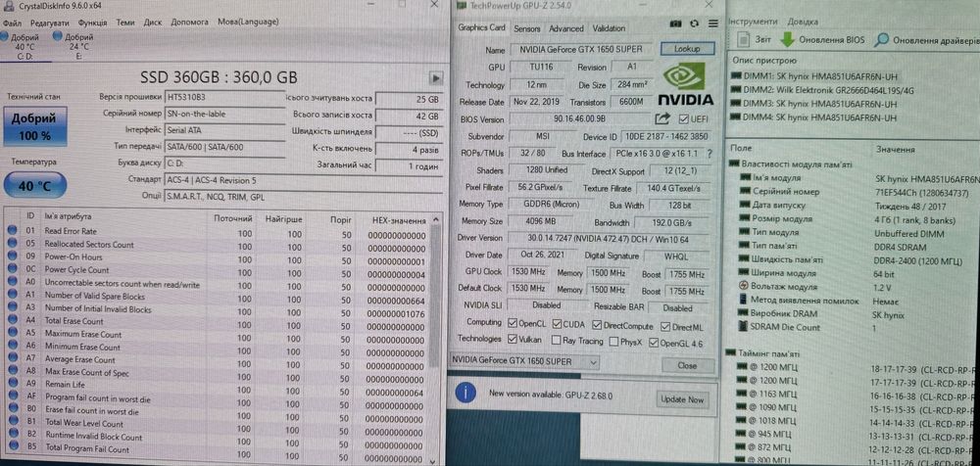Viewport: 980px width, 466px height.
Task: Click the blue info icon in update notice
Action: [465, 395]
